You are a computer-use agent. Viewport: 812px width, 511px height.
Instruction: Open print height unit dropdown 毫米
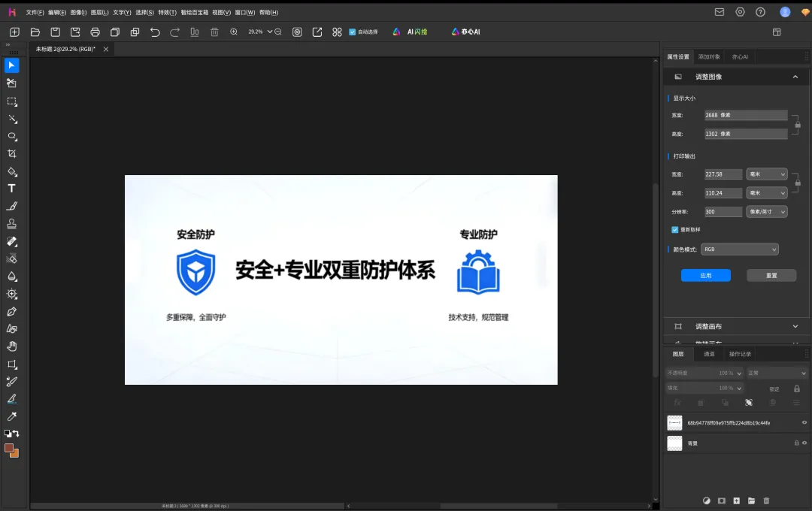767,193
